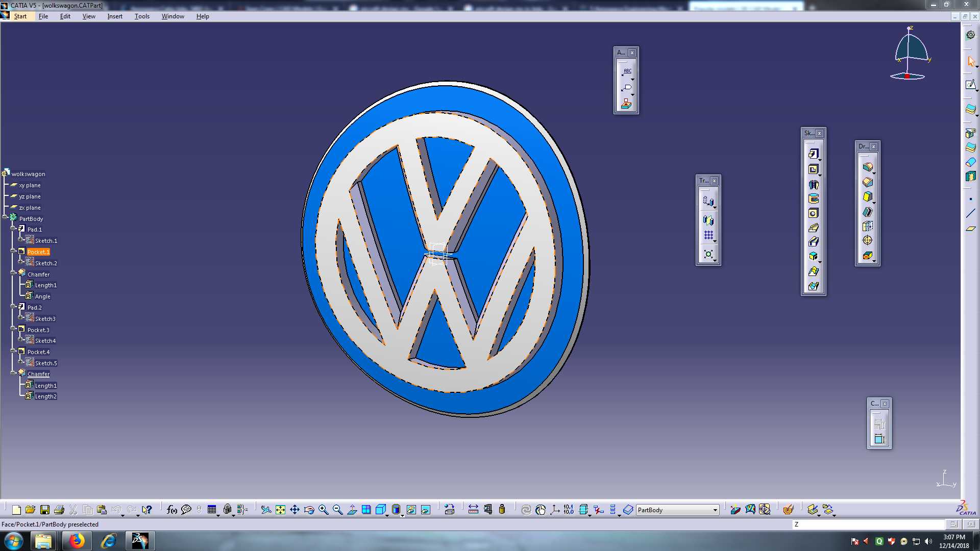Activate the Hole feature tool
This screenshot has height=551, width=980.
814,213
